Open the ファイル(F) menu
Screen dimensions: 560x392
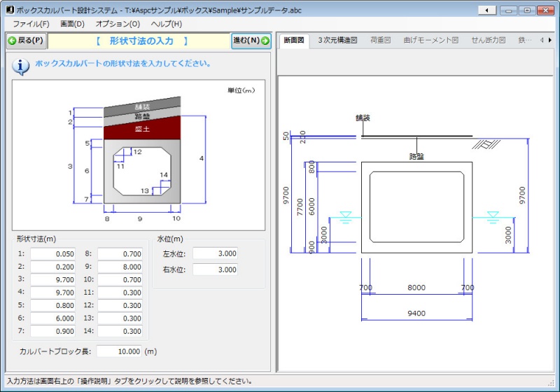pos(31,24)
